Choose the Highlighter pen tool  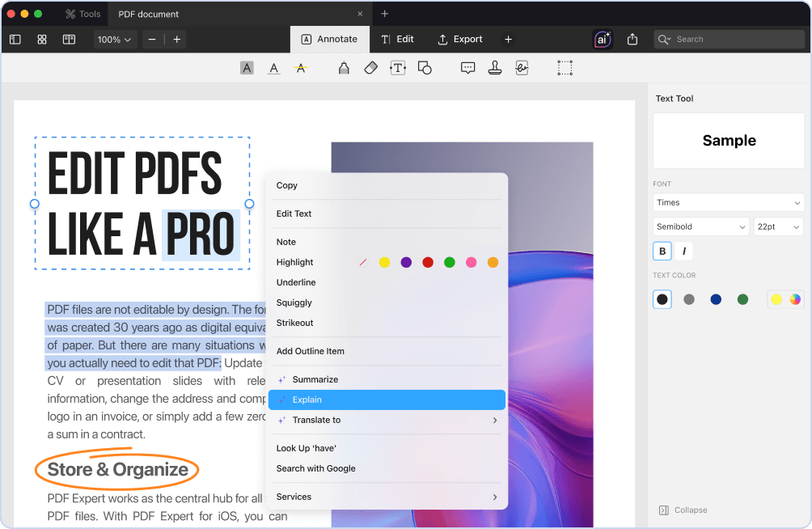tap(343, 67)
